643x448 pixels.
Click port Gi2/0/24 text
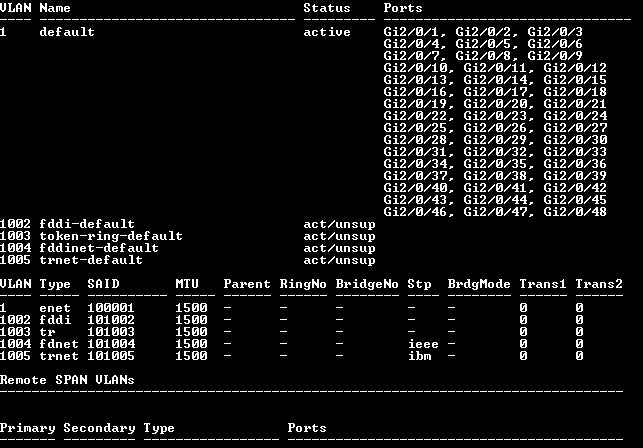[575, 116]
